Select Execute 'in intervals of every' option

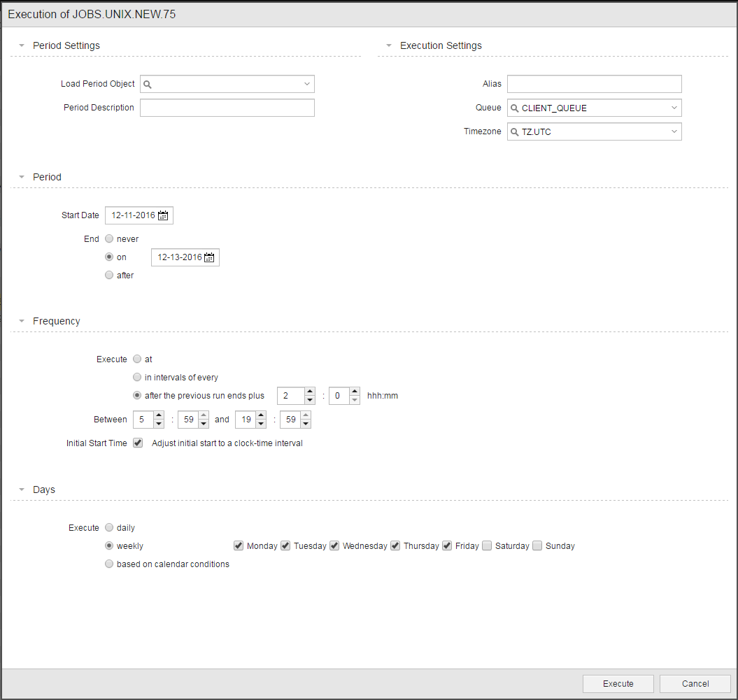137,378
